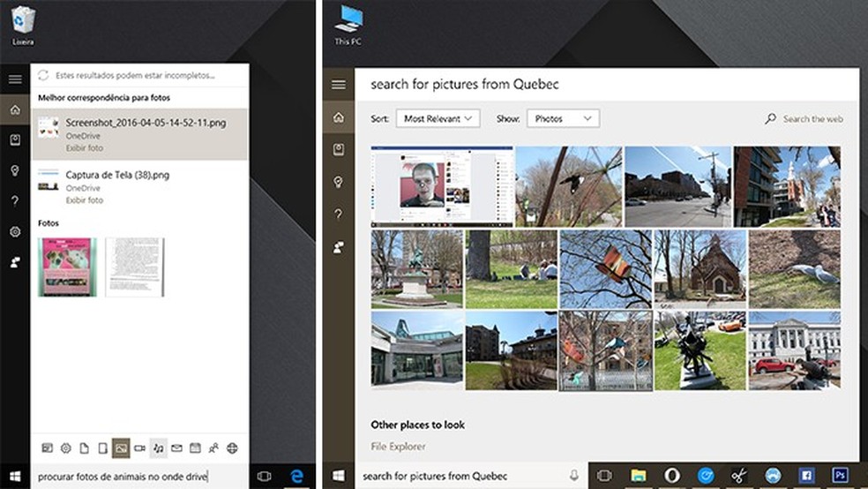
Task: Open the Feedback icon in the right Cortana sidebar
Action: click(338, 247)
